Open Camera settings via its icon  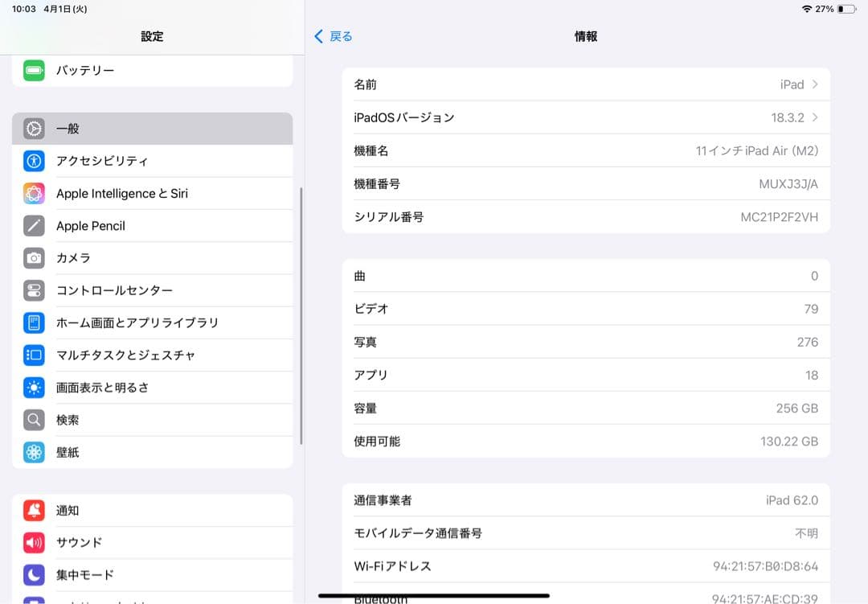click(x=35, y=258)
